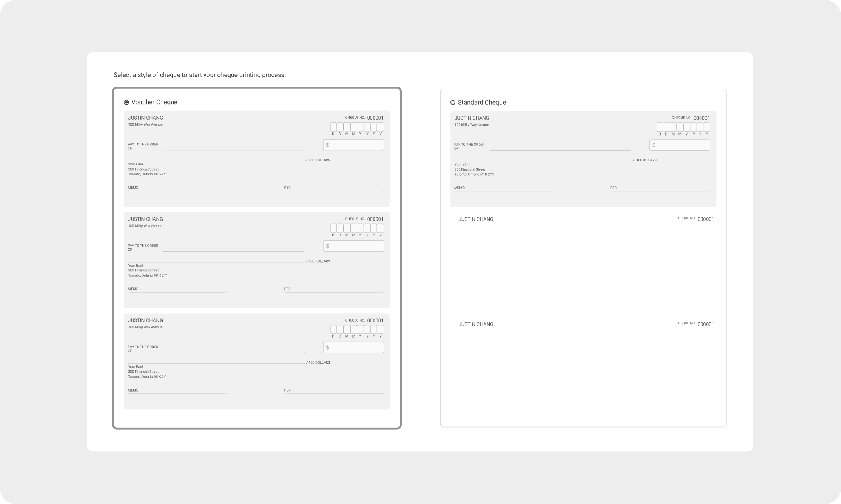Click the dollar amount field in Standard Cheque

pyautogui.click(x=680, y=145)
